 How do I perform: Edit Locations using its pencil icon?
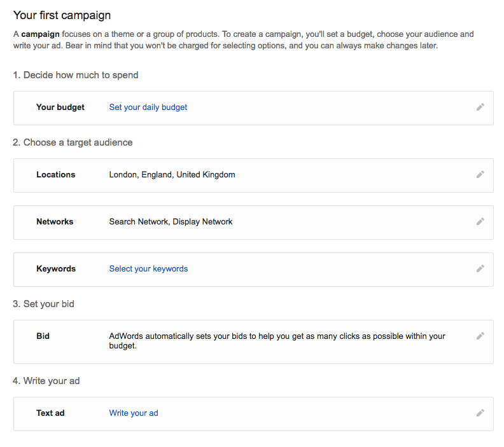(x=480, y=174)
